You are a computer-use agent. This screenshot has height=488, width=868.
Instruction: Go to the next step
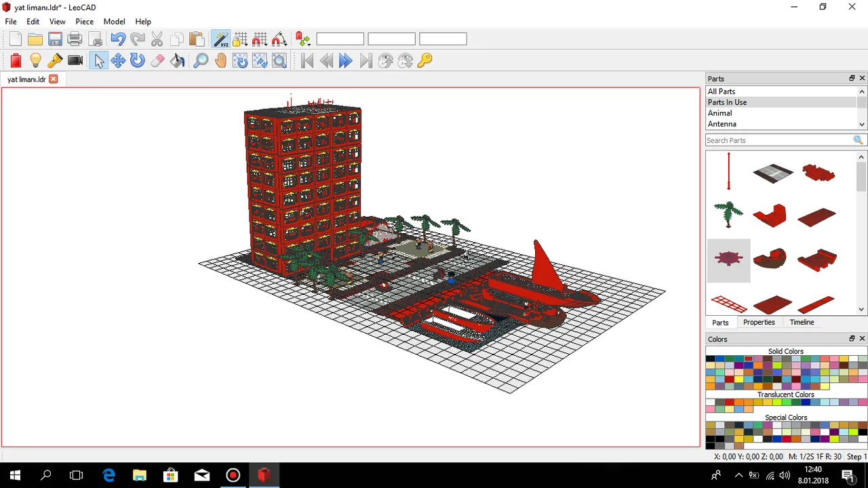pyautogui.click(x=346, y=60)
